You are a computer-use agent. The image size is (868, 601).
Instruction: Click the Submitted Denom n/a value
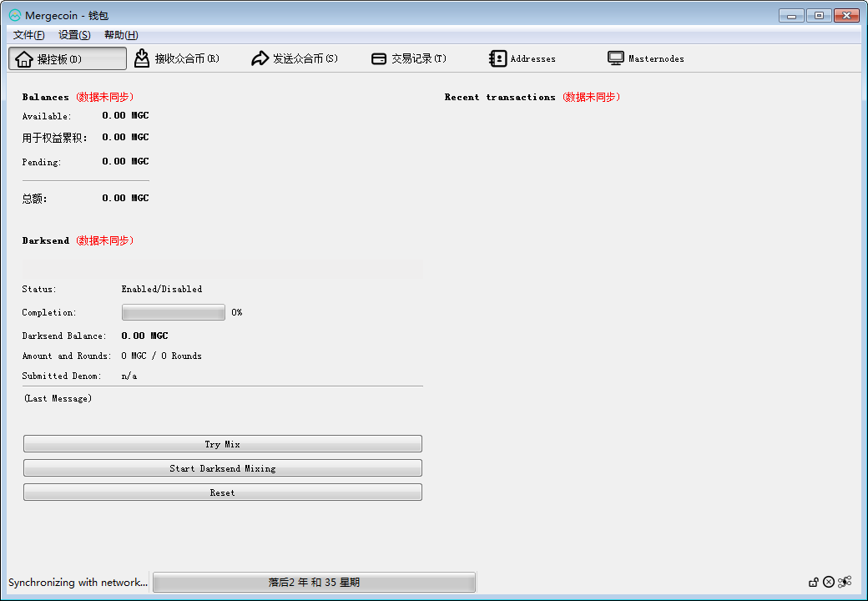point(129,376)
